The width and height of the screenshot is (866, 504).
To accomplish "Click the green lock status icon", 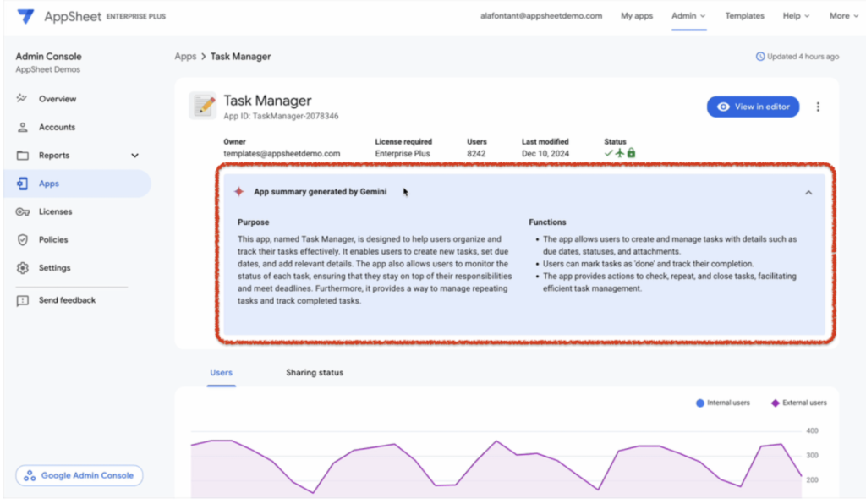I will [632, 152].
